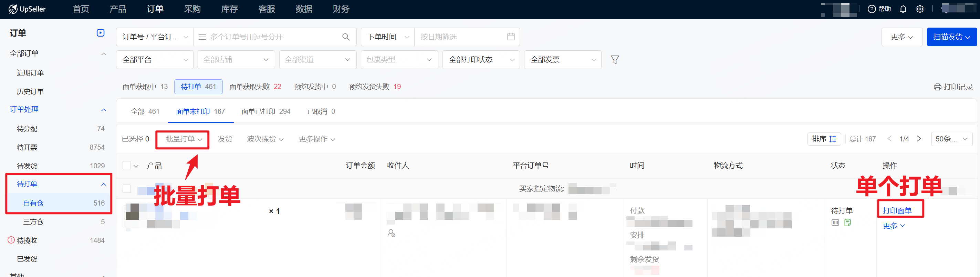The height and width of the screenshot is (277, 980).
Task: Open the 库存 menu in top navigation
Action: tap(229, 9)
